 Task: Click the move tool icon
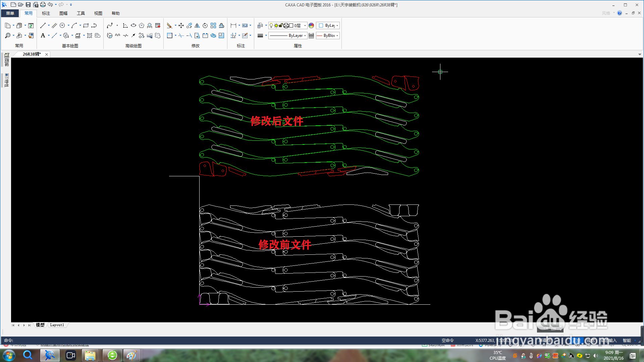tap(181, 25)
